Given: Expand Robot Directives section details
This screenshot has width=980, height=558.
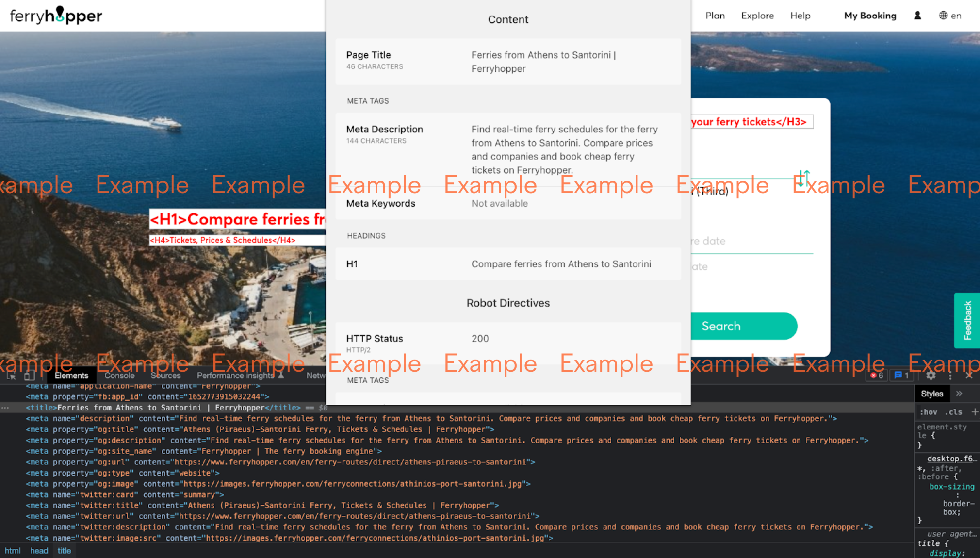Looking at the screenshot, I should 507,303.
